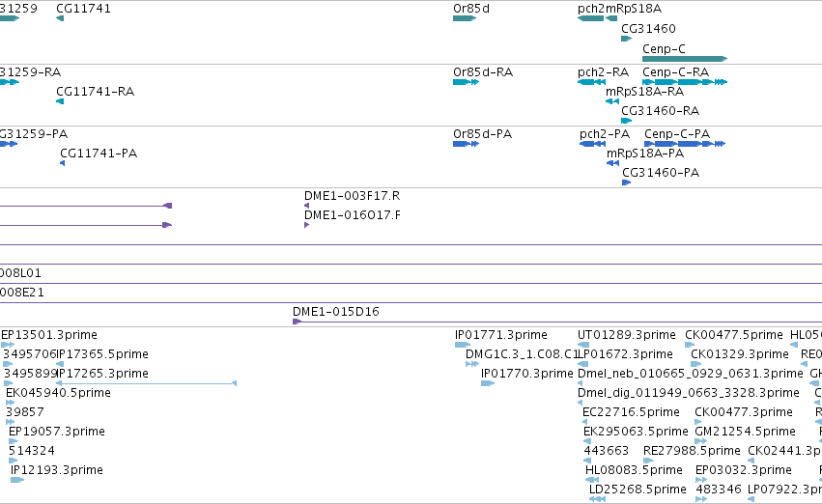Select the EP03032.3prime EST label
This screenshot has height=504, width=822.
coord(744,469)
